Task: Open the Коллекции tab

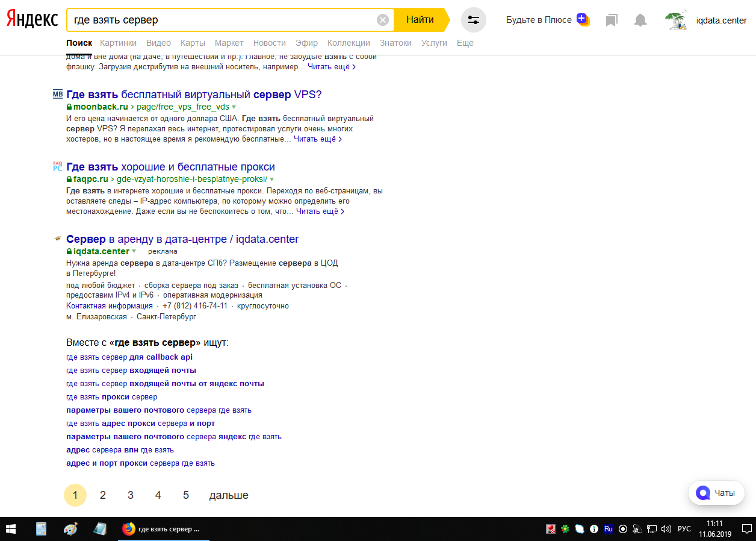Action: pos(349,43)
